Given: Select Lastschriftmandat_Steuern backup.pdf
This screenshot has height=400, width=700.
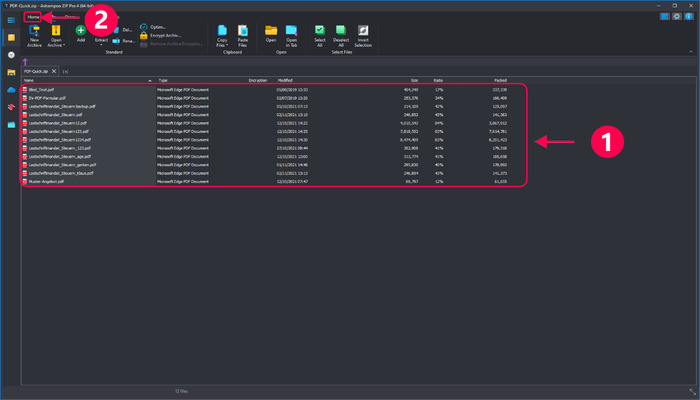Looking at the screenshot, I should click(62, 107).
